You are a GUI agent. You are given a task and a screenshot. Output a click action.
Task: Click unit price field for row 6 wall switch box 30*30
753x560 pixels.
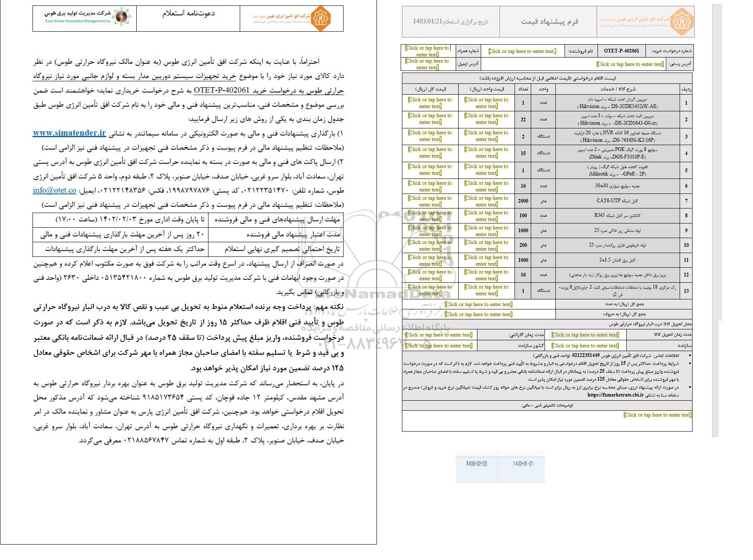[486, 186]
